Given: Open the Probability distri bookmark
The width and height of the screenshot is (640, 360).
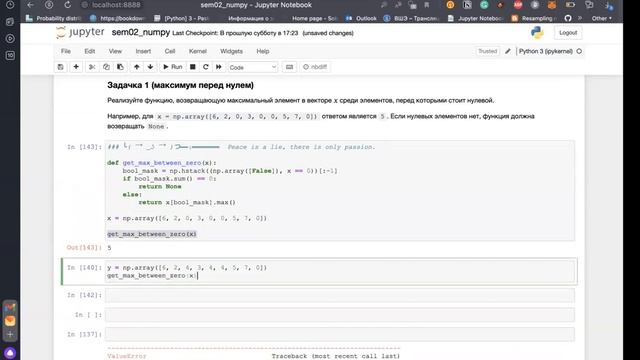Looking at the screenshot, I should (54, 18).
